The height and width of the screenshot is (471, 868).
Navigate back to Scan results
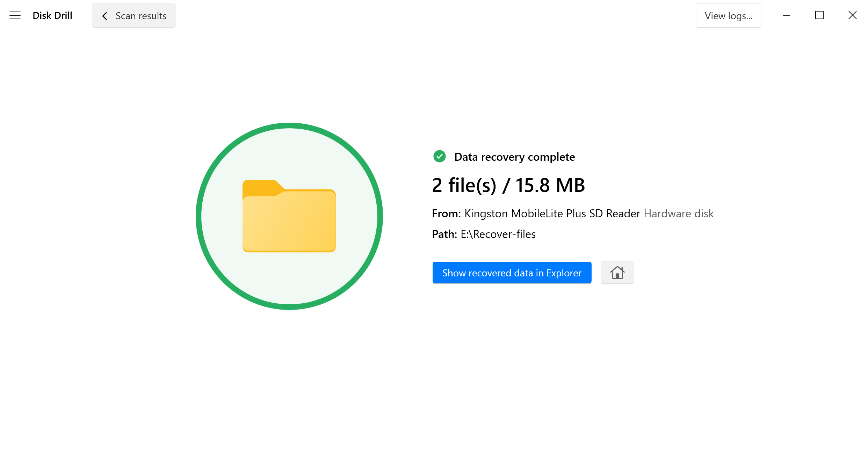click(x=134, y=16)
